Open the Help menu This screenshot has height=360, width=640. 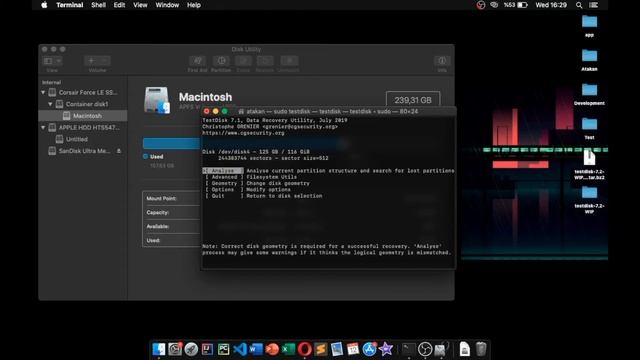(194, 5)
